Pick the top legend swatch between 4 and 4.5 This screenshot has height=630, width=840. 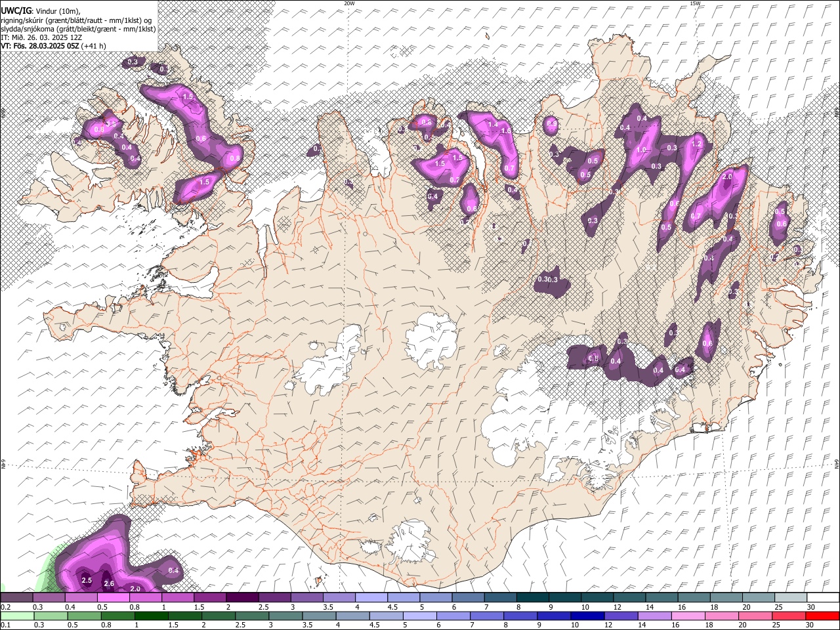click(x=371, y=598)
